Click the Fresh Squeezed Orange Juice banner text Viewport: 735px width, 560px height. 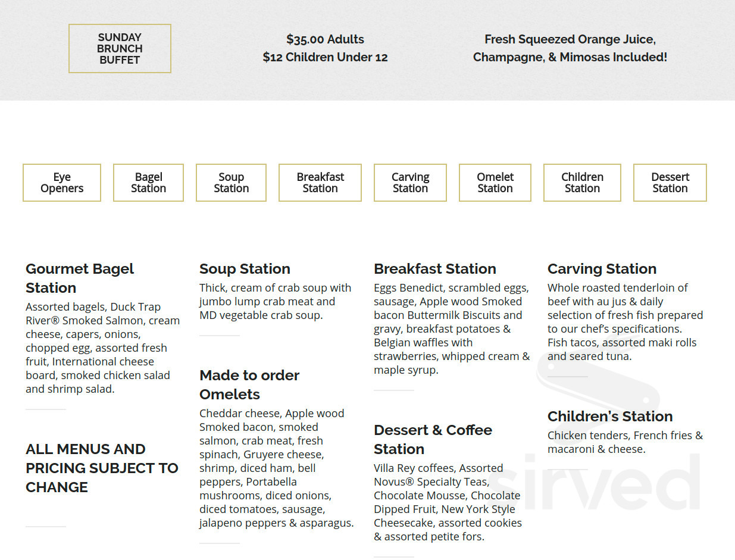click(x=570, y=48)
